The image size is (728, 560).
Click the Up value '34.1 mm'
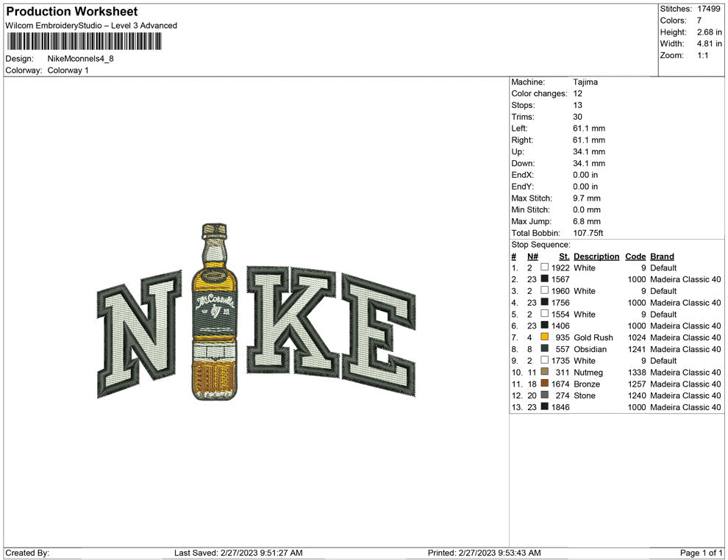(x=589, y=151)
